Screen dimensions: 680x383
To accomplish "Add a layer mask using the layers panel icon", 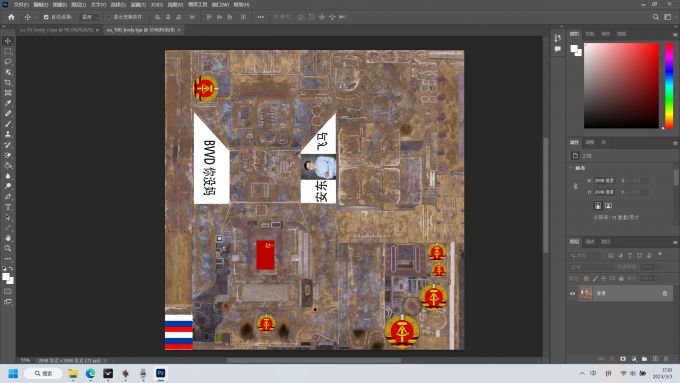I will pyautogui.click(x=623, y=359).
